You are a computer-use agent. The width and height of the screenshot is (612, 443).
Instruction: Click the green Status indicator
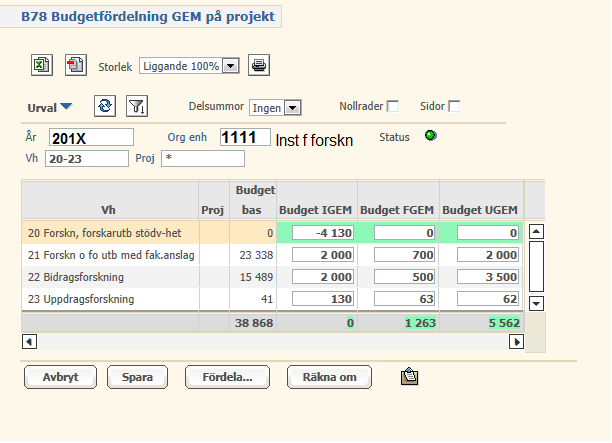431,136
